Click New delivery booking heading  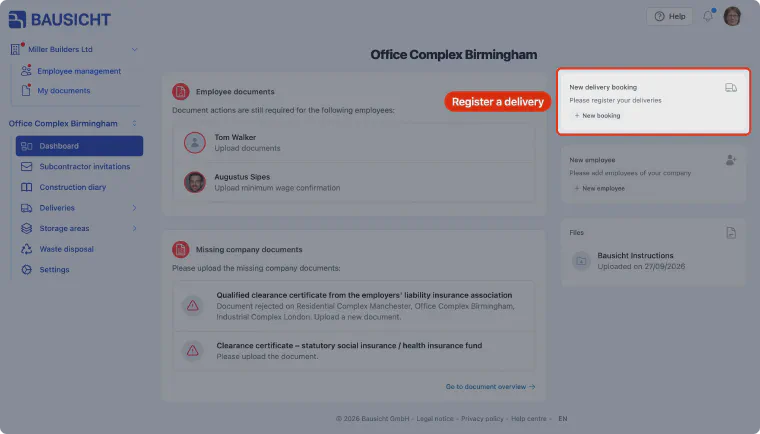(603, 87)
